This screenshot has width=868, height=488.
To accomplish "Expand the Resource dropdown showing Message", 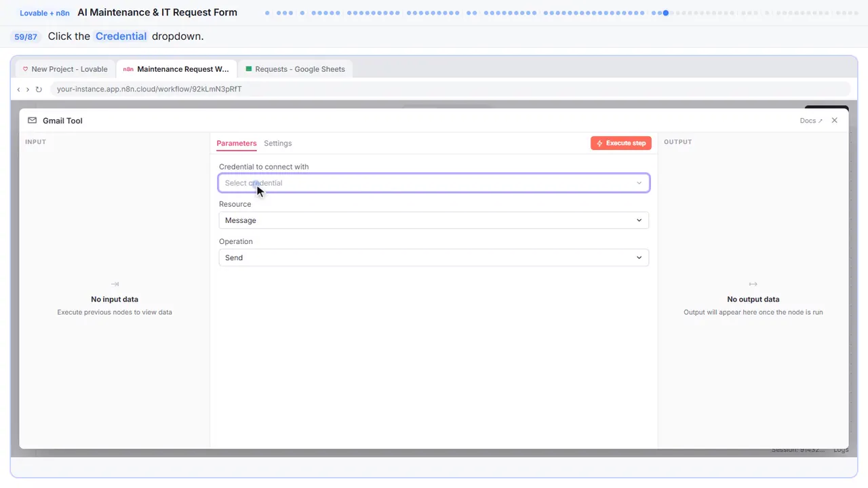I will point(434,220).
